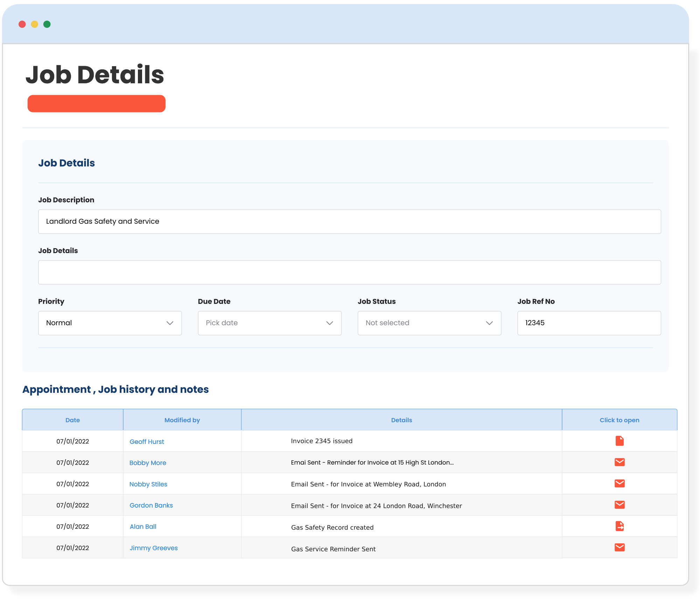
Task: Open the invoice document icon for Invoice 2345
Action: [619, 441]
